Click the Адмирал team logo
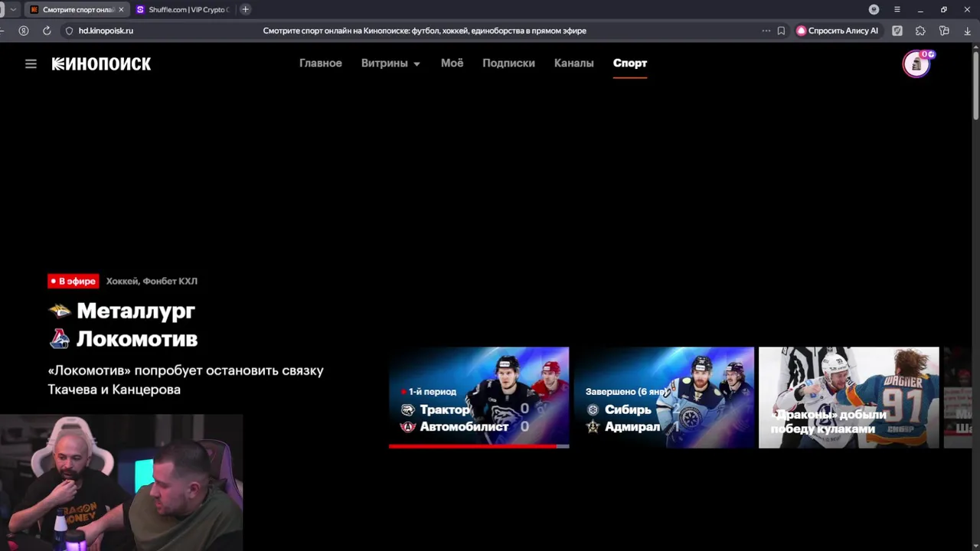This screenshot has height=551, width=980. 593,426
